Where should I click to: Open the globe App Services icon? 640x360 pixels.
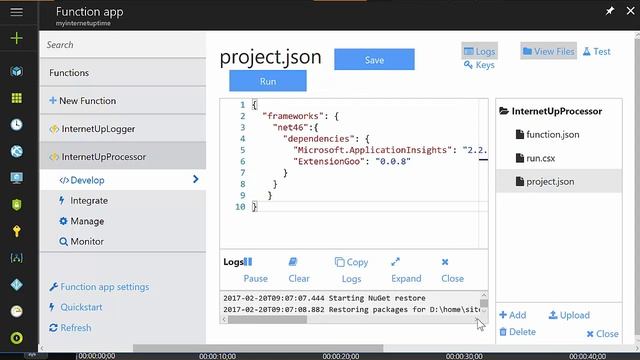click(x=17, y=151)
